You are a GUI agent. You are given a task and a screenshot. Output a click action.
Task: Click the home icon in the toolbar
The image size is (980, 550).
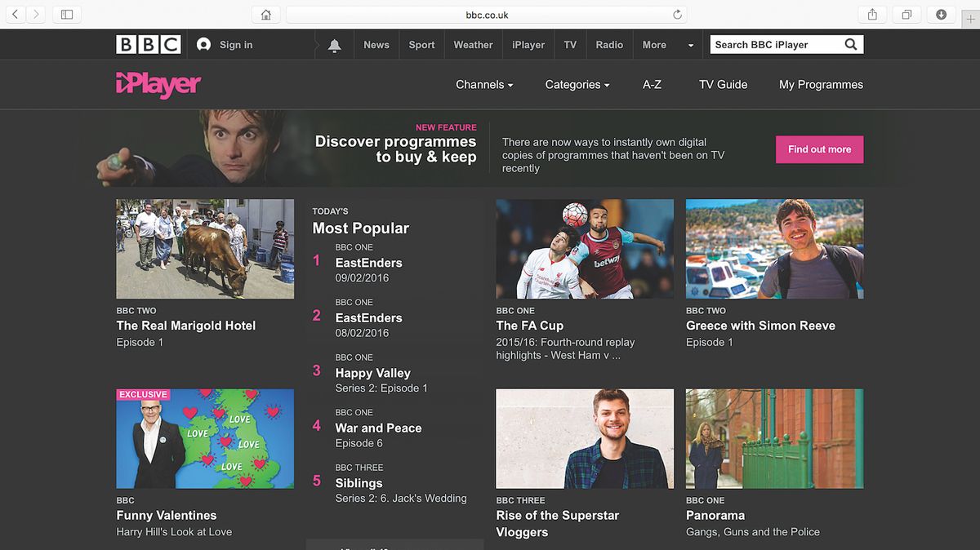click(x=265, y=14)
